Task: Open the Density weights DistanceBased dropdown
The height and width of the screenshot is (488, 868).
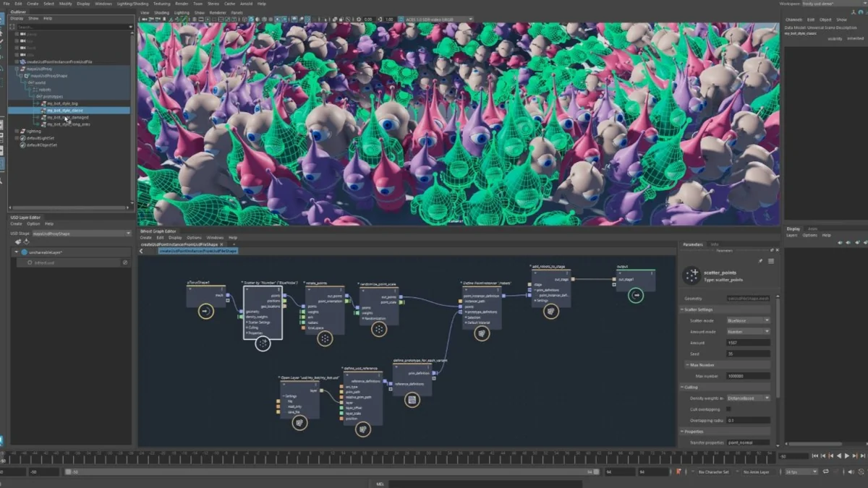Action: tap(748, 398)
